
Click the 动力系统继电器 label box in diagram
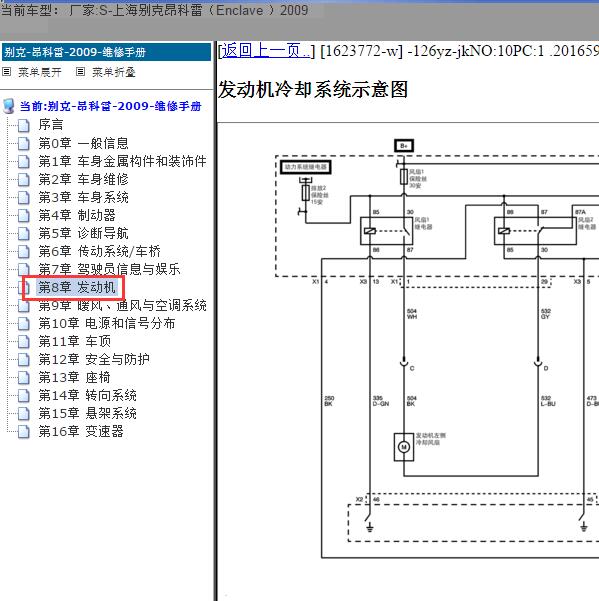[305, 167]
